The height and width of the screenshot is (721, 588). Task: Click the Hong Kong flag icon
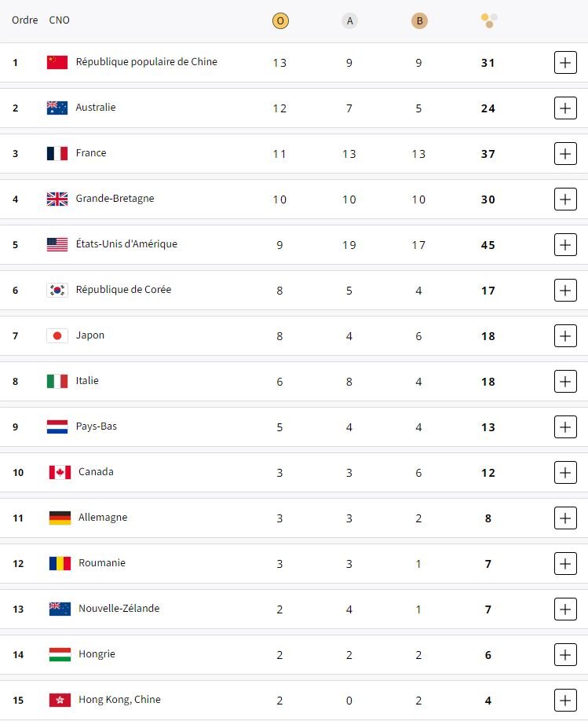(60, 700)
